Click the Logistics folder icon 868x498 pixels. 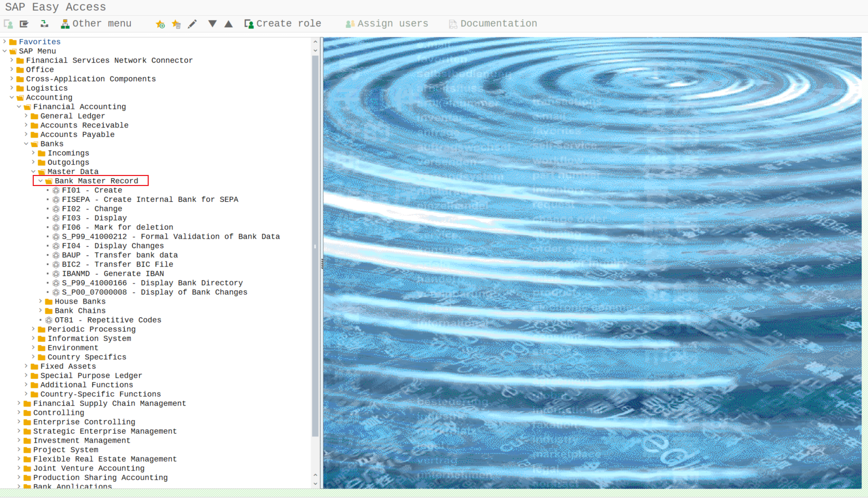point(20,89)
